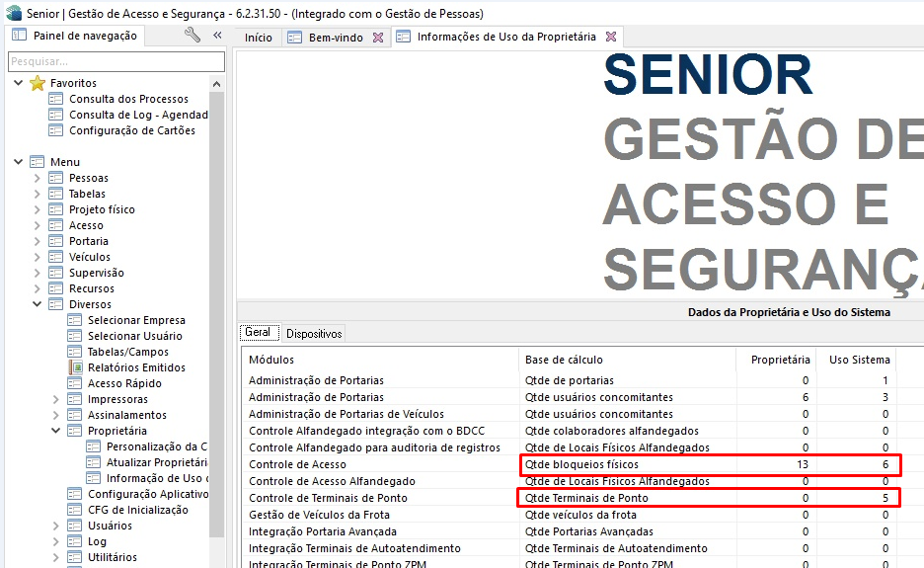The image size is (924, 568).
Task: Select the Utilitários tree item
Action: click(112, 557)
